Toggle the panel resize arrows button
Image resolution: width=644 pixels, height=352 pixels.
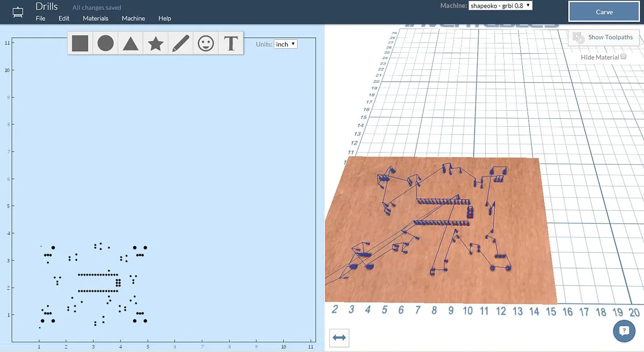[x=339, y=337]
